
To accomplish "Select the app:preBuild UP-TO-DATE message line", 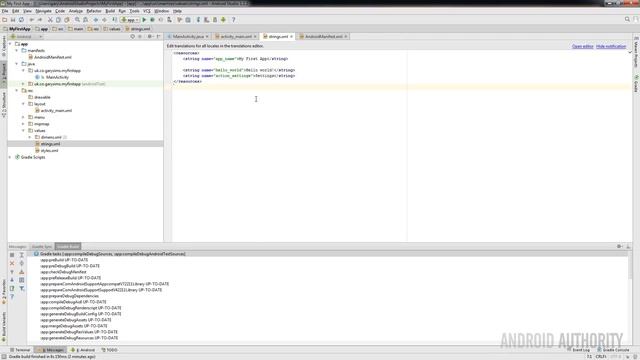I will click(64, 260).
